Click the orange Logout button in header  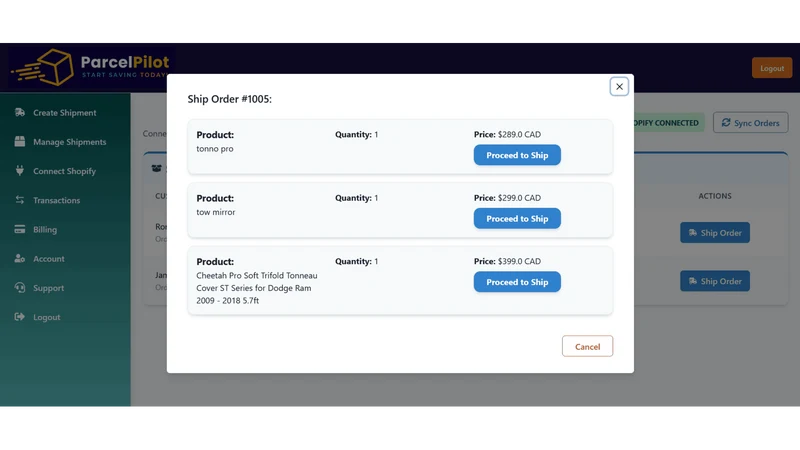[772, 68]
